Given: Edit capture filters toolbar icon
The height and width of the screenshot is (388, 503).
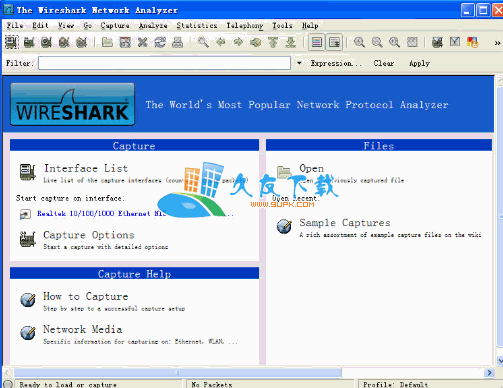Looking at the screenshot, I should point(437,42).
